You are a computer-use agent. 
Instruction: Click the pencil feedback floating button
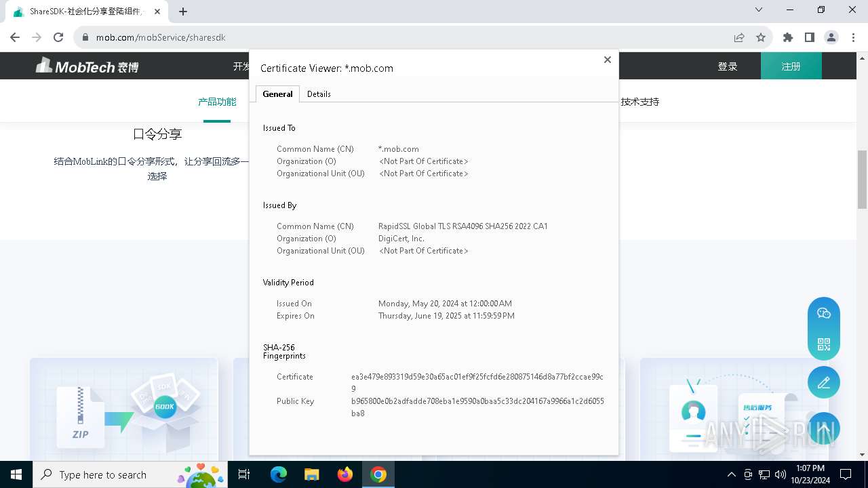(x=824, y=383)
